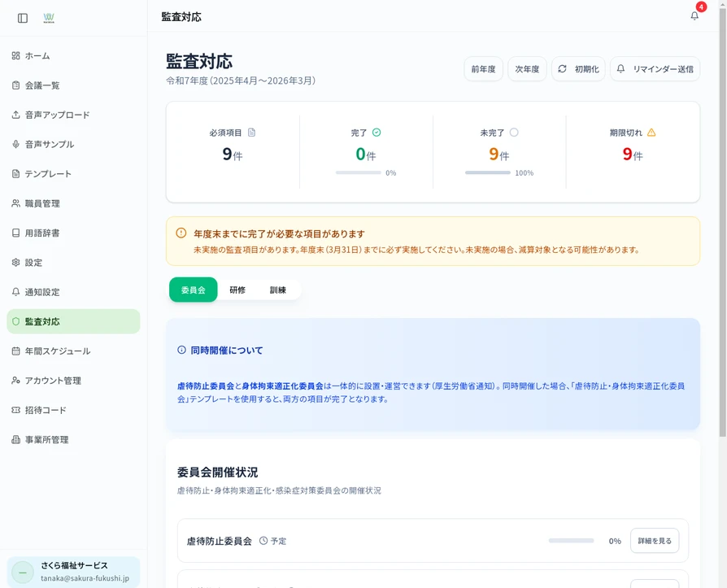
Task: Click the green check icon beside 完了
Action: (377, 133)
